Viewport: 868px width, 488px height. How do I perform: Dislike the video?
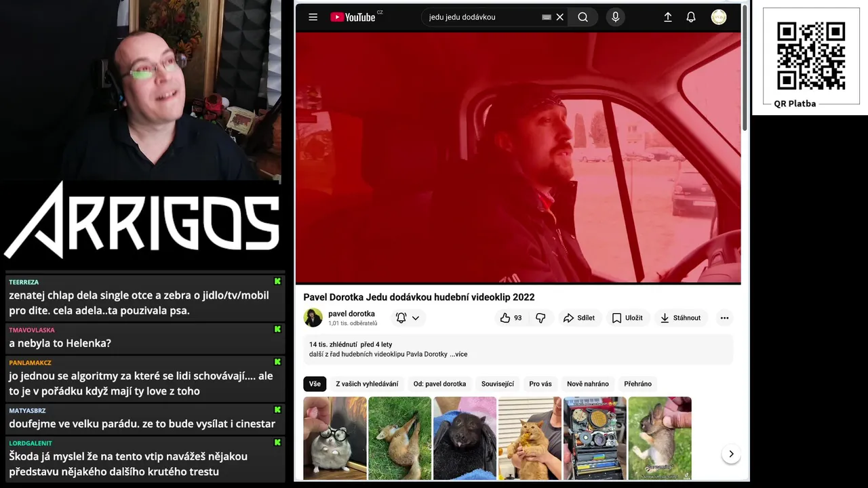[540, 318]
